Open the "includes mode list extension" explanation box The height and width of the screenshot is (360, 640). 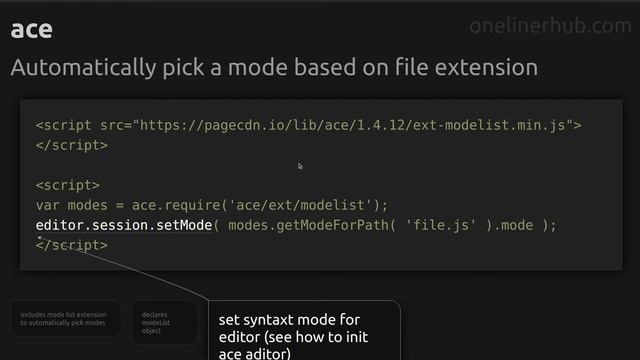[x=65, y=319]
